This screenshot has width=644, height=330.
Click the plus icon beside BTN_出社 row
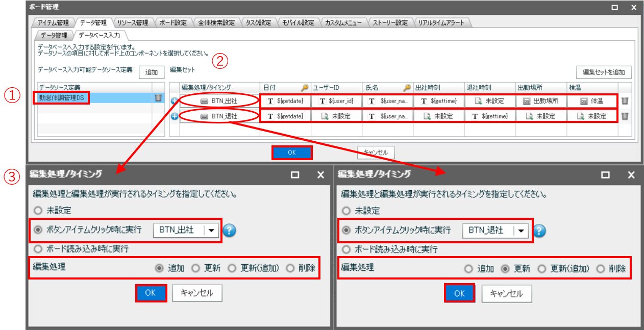pos(174,101)
